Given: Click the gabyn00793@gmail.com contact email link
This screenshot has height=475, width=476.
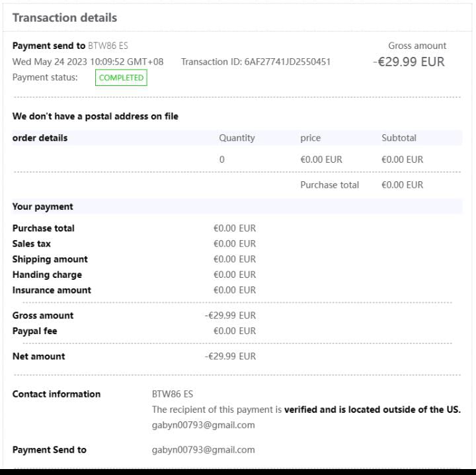Looking at the screenshot, I should coord(203,425).
